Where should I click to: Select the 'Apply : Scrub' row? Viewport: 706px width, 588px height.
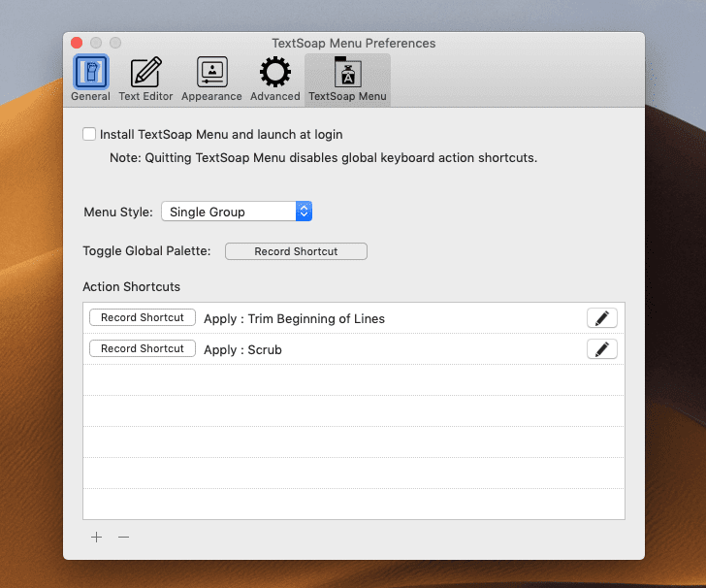click(354, 349)
